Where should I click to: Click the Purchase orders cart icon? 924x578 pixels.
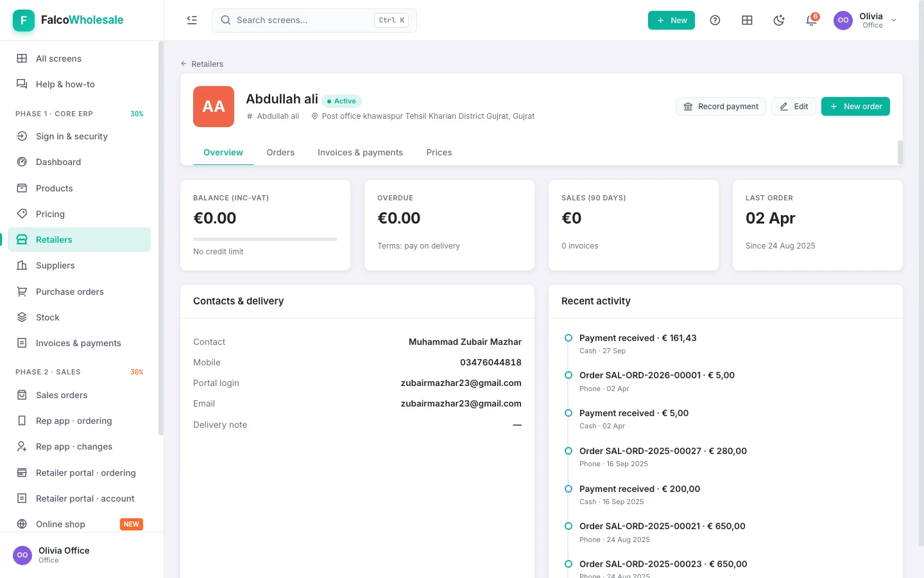pos(22,292)
